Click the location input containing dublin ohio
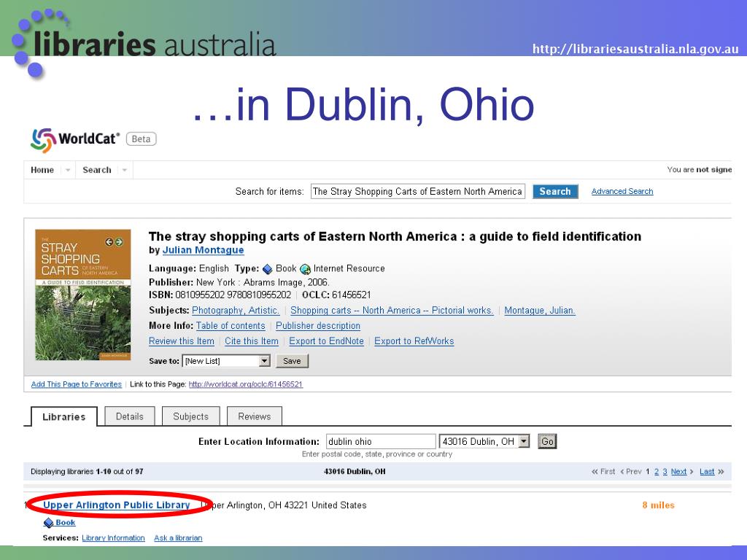747x560 pixels. [x=381, y=441]
